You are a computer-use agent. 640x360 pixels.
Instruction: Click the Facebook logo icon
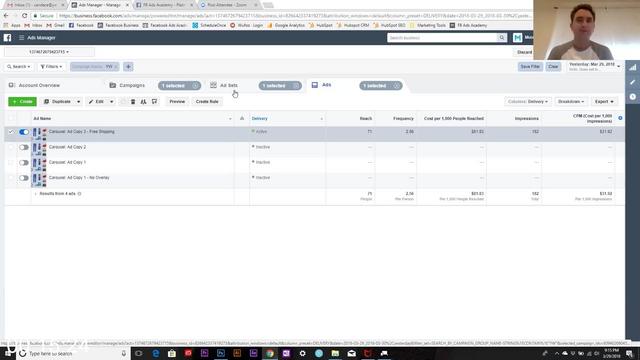tap(7, 38)
